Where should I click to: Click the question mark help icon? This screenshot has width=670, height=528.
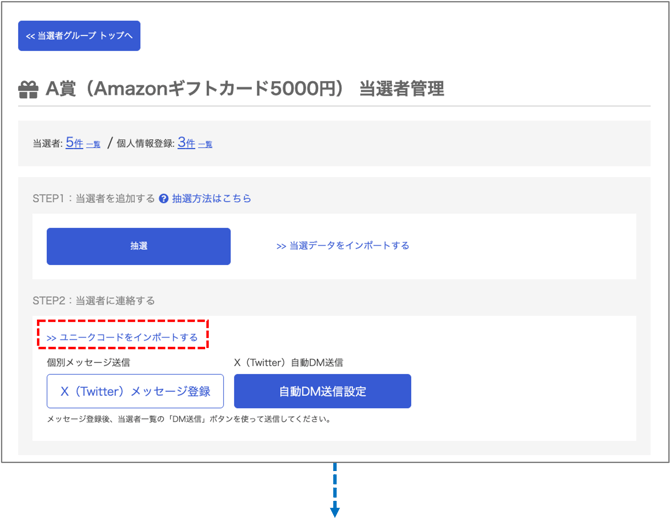tap(164, 199)
